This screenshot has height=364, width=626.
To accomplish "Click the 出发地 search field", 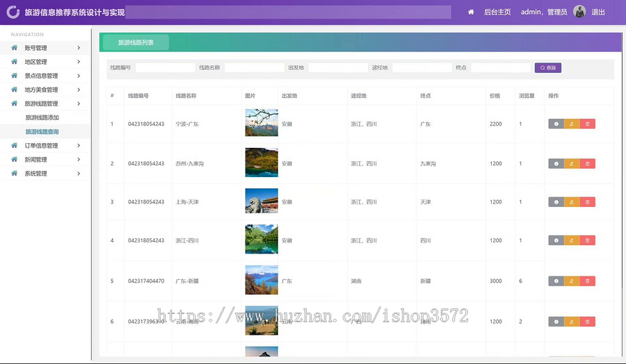I will pos(338,68).
